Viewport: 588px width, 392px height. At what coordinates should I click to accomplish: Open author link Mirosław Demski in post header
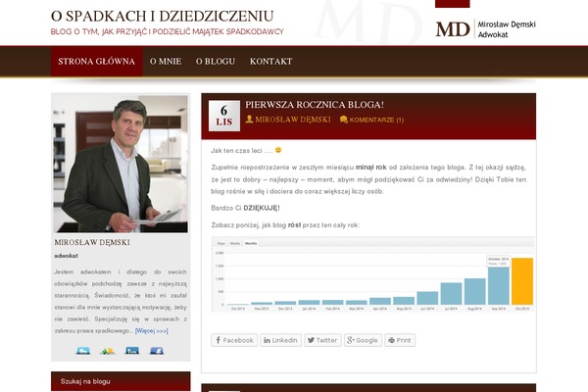[x=293, y=120]
